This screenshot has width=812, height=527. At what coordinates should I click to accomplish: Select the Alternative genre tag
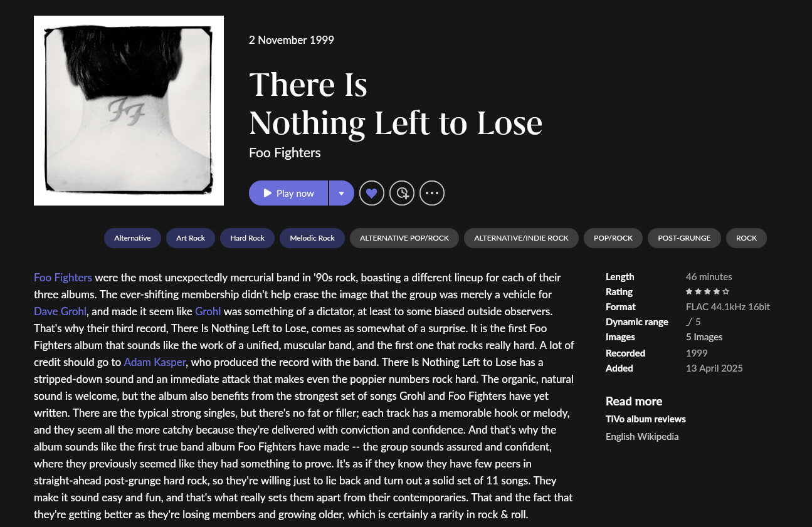coord(132,238)
